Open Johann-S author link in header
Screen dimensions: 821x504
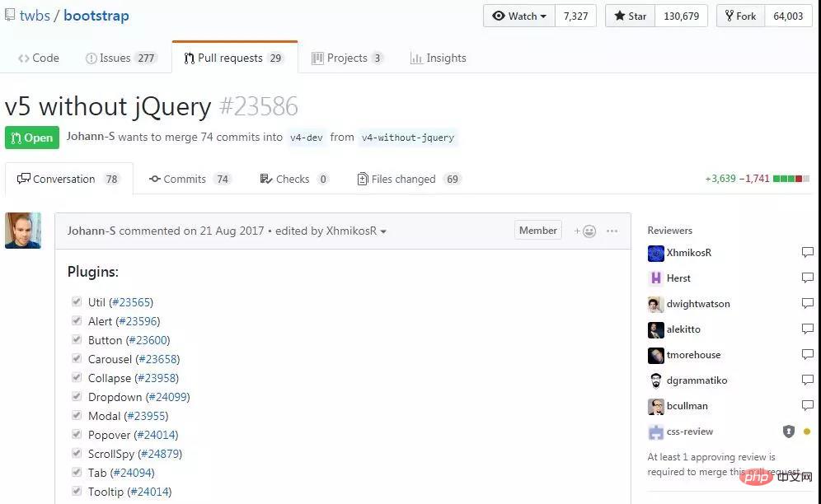(91, 137)
